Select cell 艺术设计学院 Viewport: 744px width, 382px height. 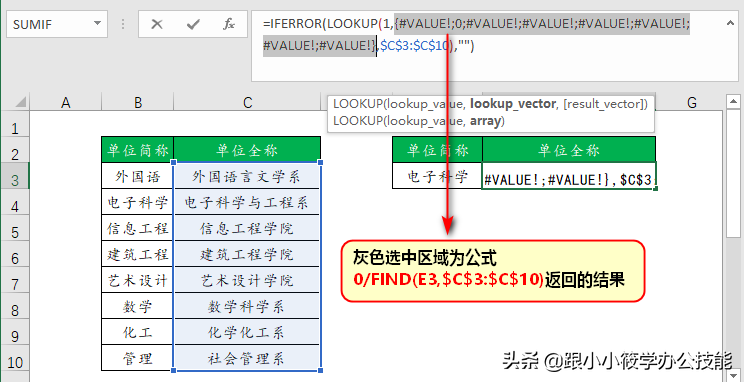[247, 280]
